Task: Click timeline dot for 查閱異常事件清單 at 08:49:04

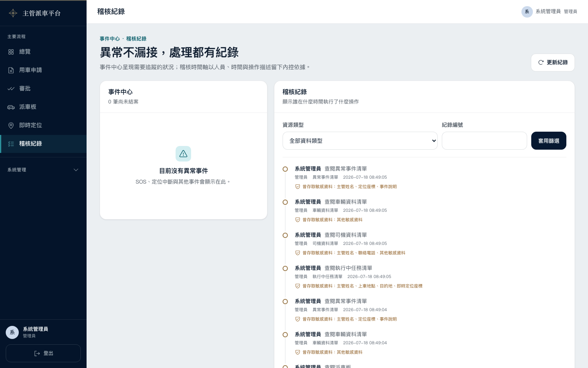Action: [x=285, y=301]
